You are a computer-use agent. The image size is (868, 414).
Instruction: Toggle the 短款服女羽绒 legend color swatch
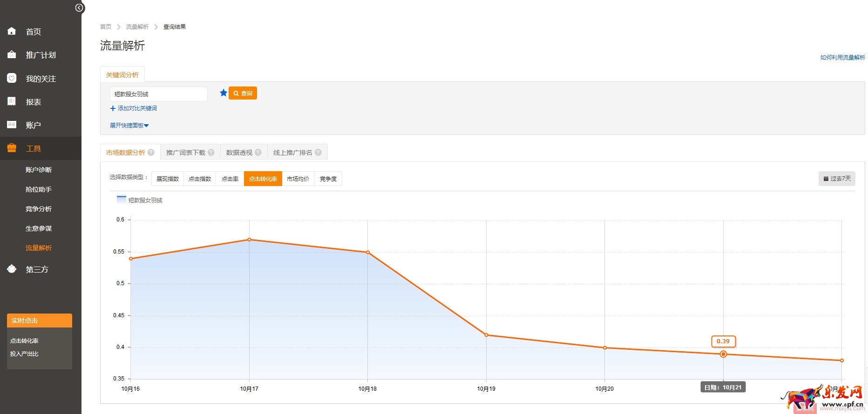121,200
